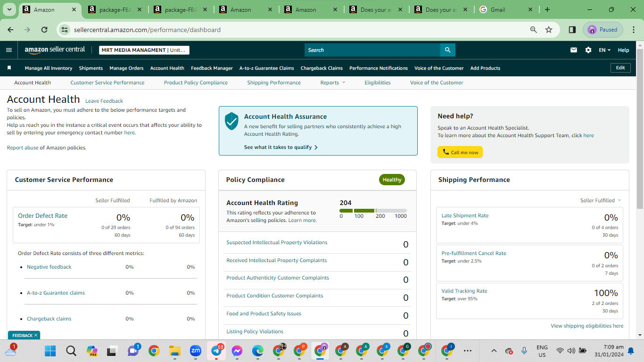644x362 pixels.
Task: Focus the Seller Central Search field
Action: coord(372,50)
